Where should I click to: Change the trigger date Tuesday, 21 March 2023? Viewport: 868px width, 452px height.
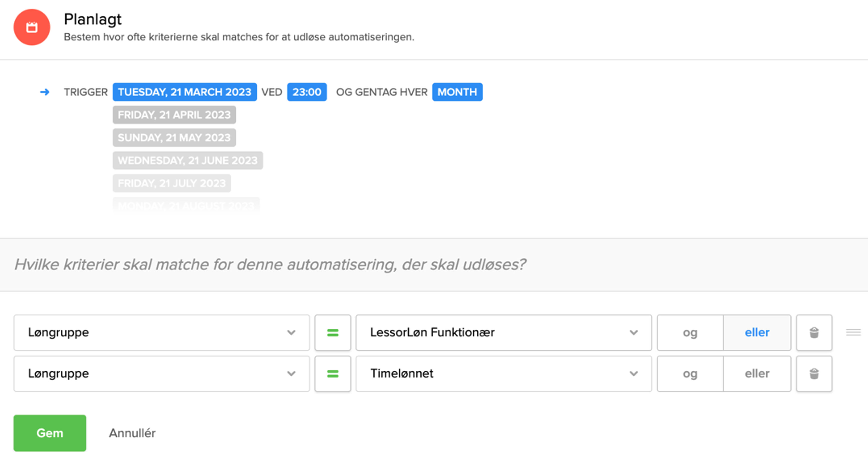click(184, 92)
